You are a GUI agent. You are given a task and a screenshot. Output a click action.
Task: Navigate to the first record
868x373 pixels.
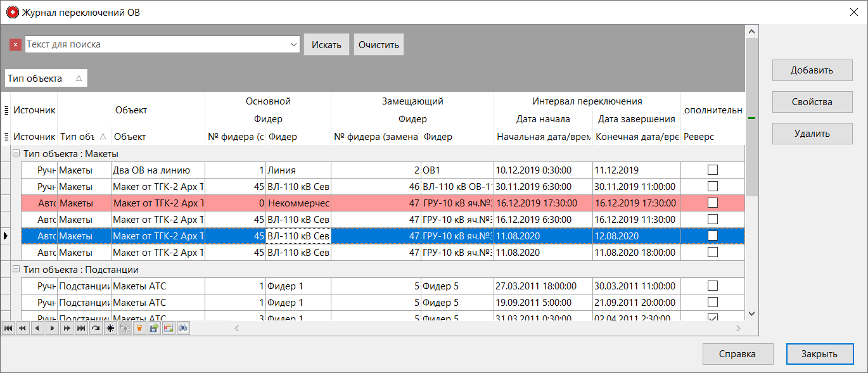coord(7,328)
